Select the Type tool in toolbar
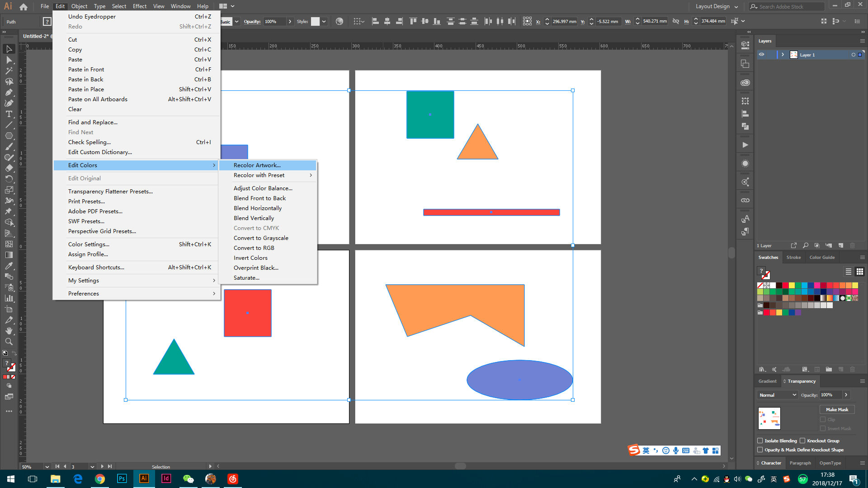The height and width of the screenshot is (488, 868). click(x=9, y=114)
